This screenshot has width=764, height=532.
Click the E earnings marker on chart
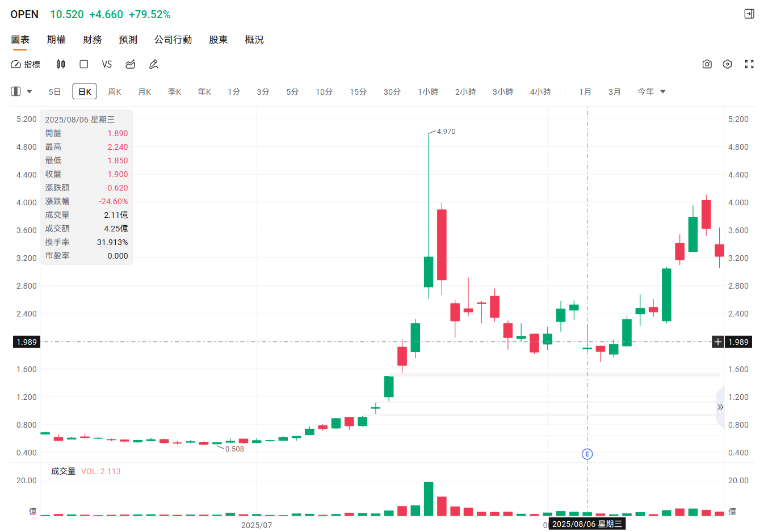587,454
